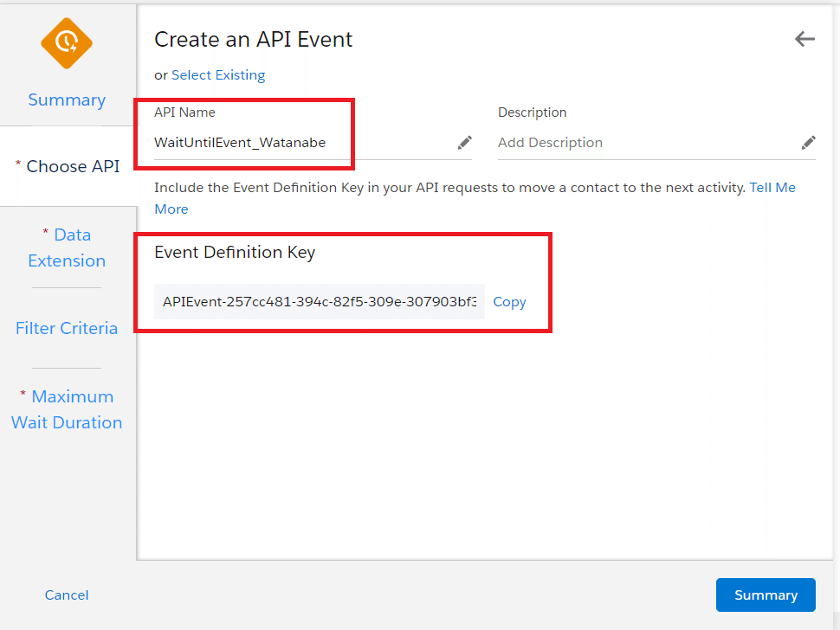Screen dimensions: 840x630
Task: Select the APIEvent key text box
Action: pos(320,302)
